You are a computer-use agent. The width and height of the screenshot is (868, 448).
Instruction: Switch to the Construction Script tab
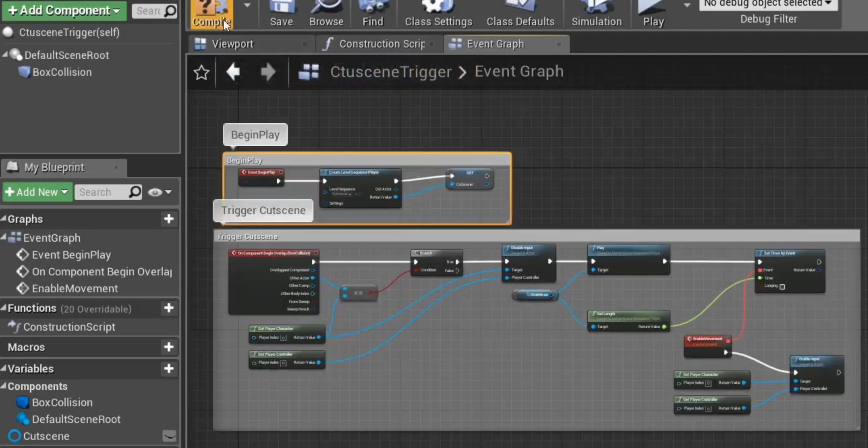click(381, 44)
